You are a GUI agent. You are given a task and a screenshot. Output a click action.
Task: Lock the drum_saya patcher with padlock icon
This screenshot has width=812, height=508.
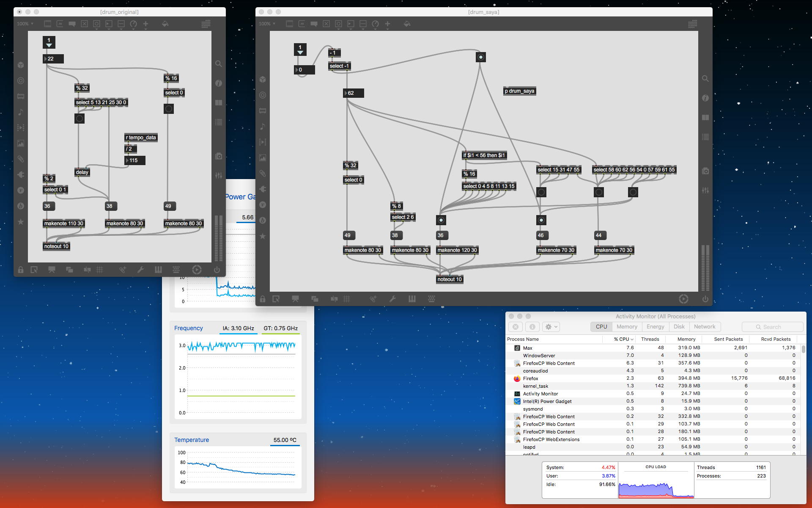263,299
